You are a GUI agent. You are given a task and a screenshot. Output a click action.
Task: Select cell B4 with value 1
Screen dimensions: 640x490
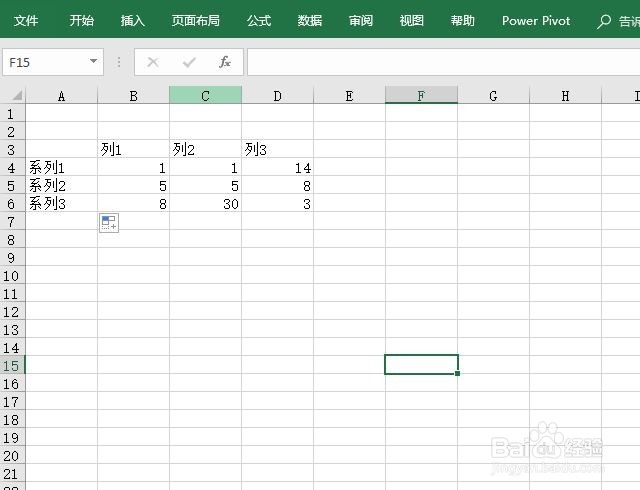tap(133, 167)
